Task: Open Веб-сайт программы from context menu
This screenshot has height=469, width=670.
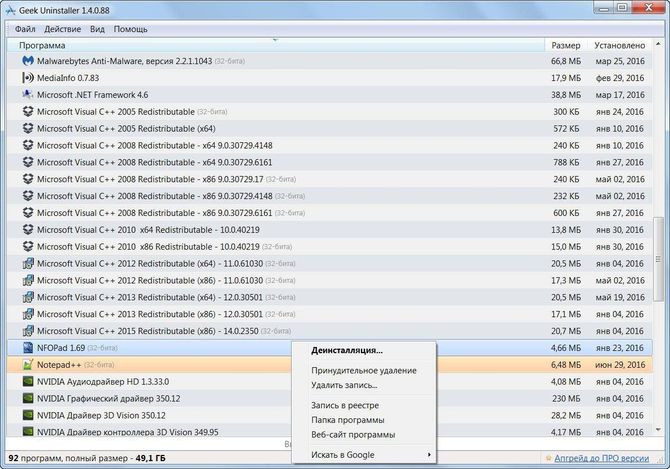Action: [x=364, y=434]
